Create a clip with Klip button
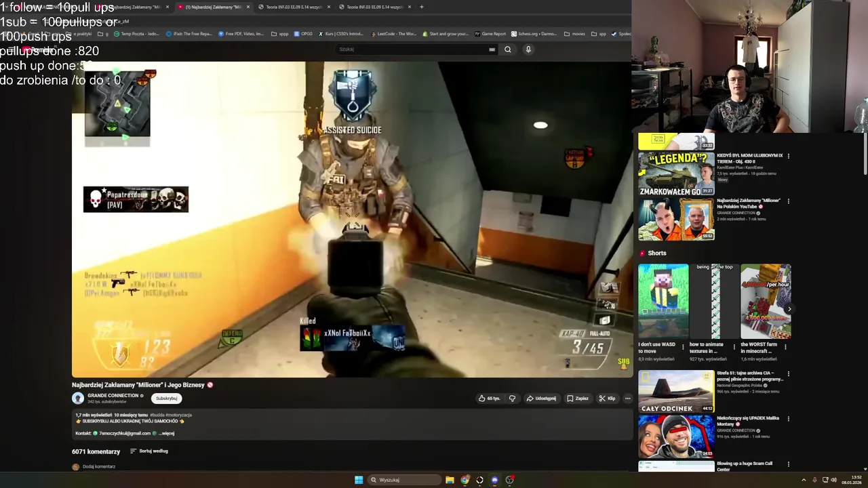The height and width of the screenshot is (488, 868). click(x=607, y=399)
